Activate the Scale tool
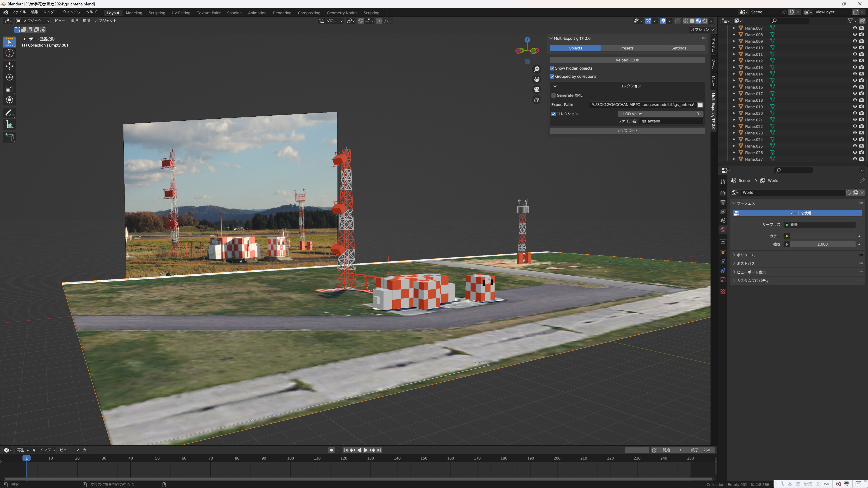This screenshot has height=488, width=868. [9, 89]
